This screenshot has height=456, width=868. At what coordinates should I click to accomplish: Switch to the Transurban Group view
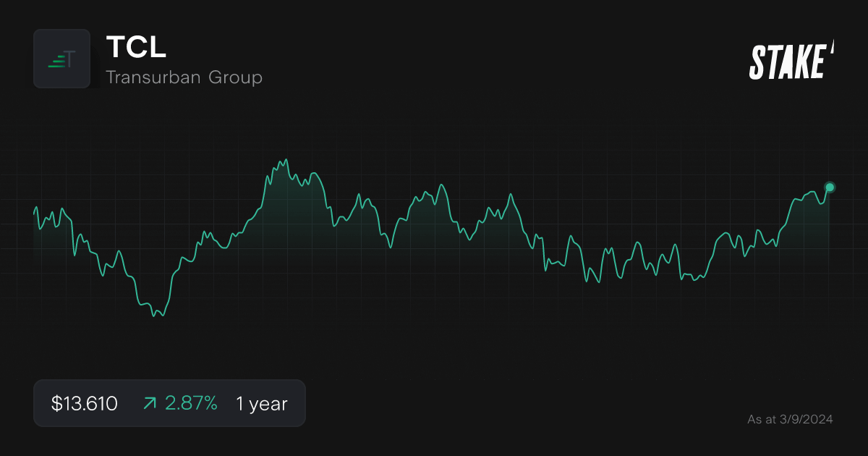(184, 77)
